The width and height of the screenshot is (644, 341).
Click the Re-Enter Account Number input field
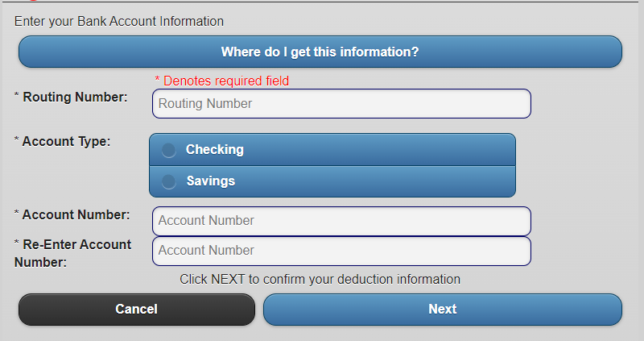341,251
